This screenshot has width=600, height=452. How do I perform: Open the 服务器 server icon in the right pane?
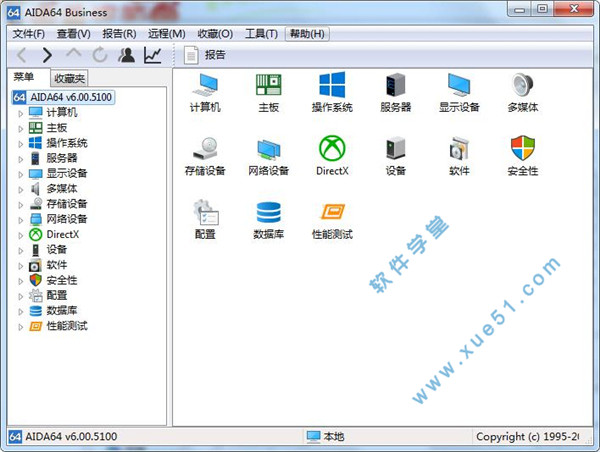(x=396, y=92)
